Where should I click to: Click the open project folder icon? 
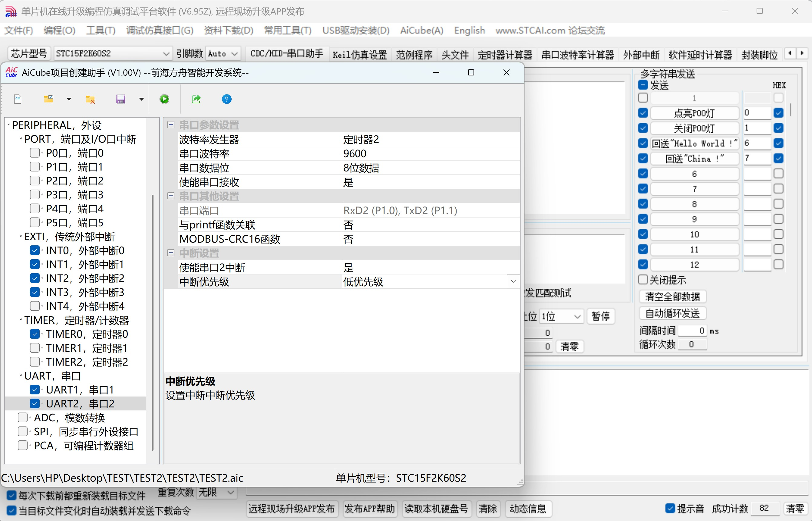[49, 99]
